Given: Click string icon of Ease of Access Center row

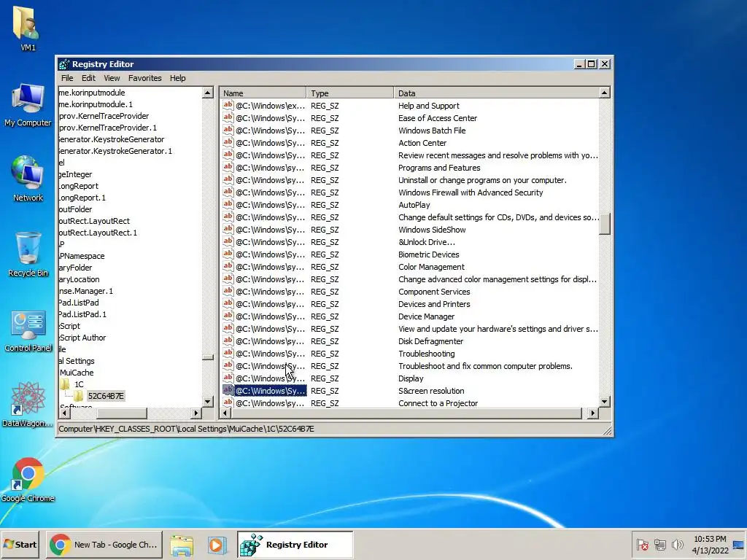Looking at the screenshot, I should pos(228,117).
